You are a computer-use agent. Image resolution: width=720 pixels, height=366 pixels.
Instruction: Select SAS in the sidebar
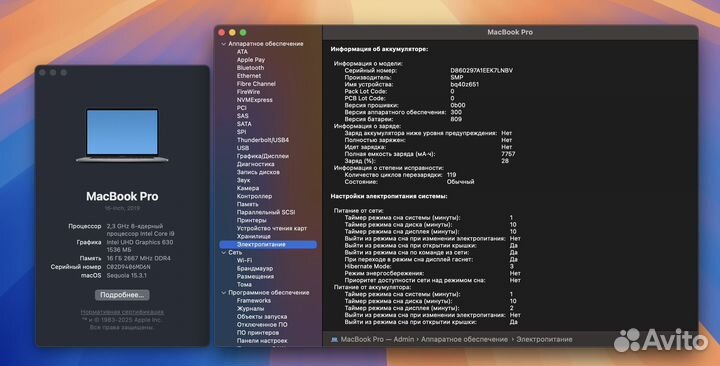coord(242,116)
